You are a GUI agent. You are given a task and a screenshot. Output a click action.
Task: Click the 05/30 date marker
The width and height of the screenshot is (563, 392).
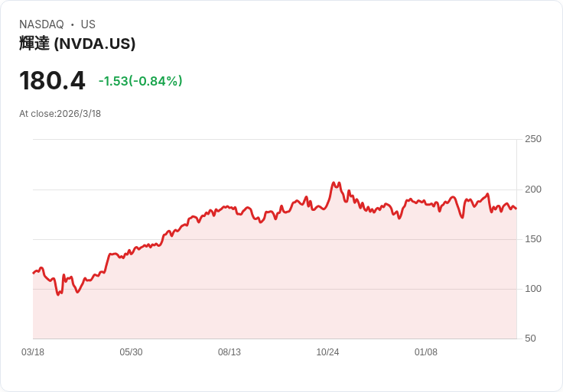(x=131, y=352)
